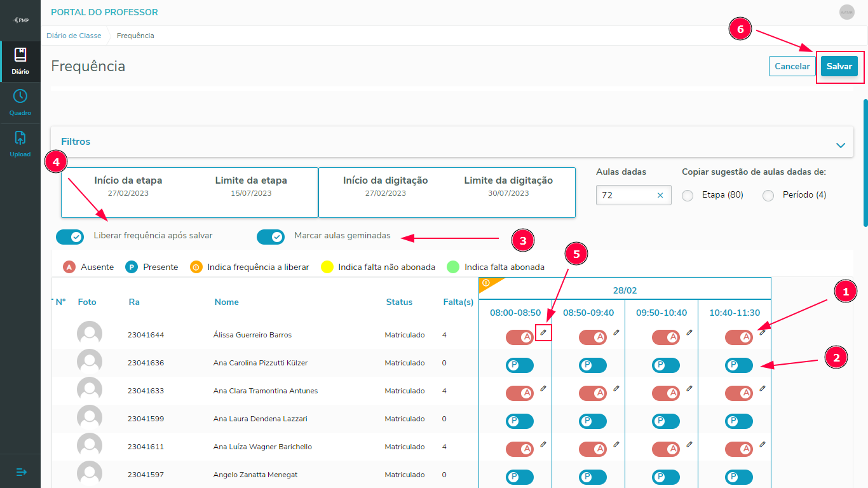Disable Liberar frequência após salvar switch
Image resolution: width=868 pixels, height=488 pixels.
coord(70,237)
